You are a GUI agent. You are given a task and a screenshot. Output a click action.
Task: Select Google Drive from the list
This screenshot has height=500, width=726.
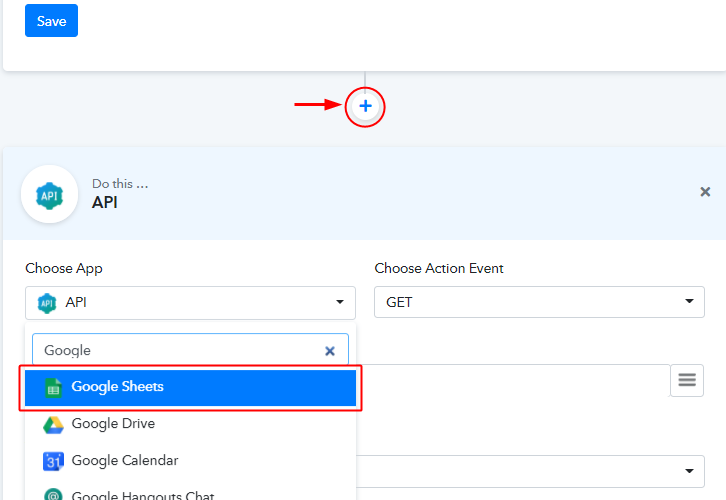click(190, 424)
